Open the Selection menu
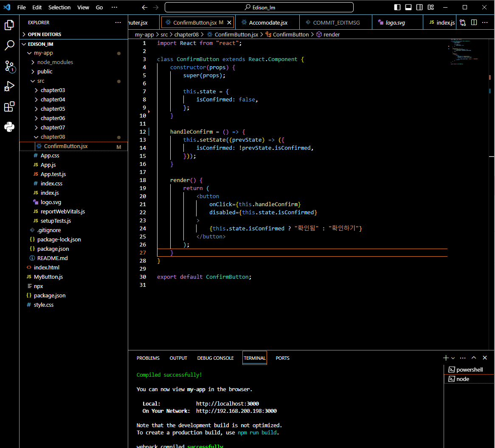Image resolution: width=495 pixels, height=448 pixels. pyautogui.click(x=59, y=7)
